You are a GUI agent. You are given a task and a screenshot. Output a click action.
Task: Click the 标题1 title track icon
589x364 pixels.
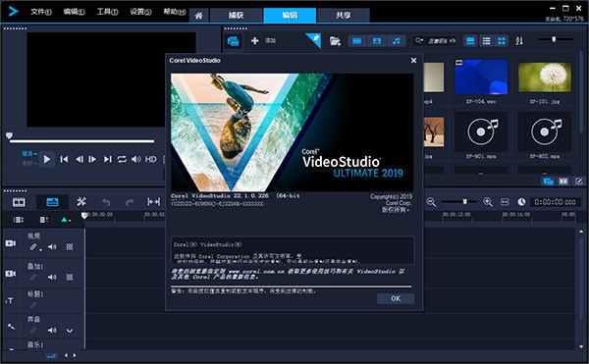[10, 300]
